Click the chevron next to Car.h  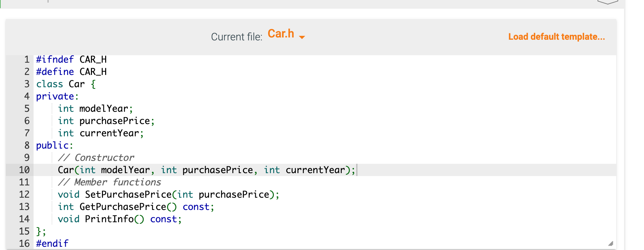[302, 37]
